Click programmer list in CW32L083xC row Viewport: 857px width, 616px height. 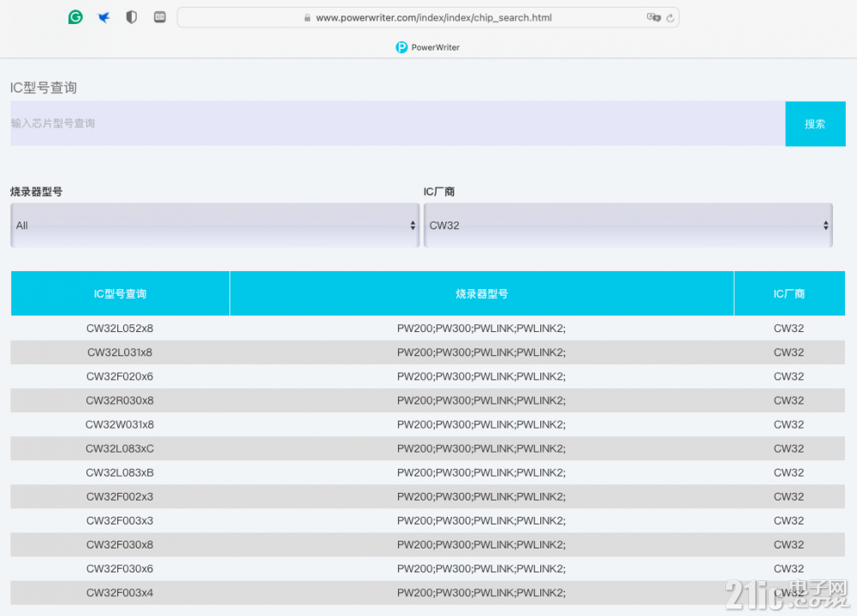(x=481, y=448)
